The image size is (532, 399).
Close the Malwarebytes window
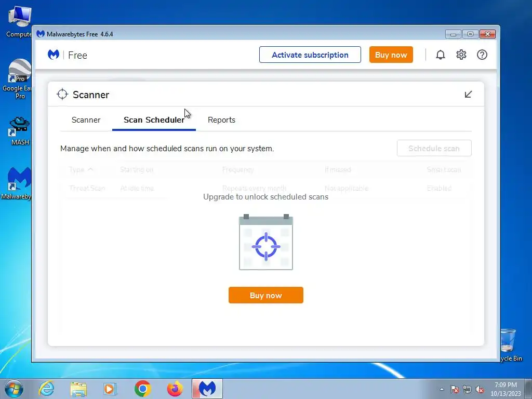pos(487,34)
